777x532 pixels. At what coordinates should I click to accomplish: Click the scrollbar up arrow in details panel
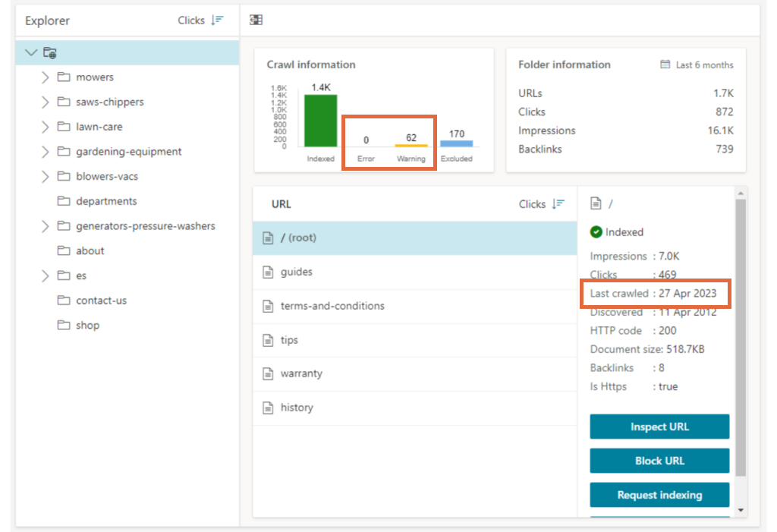(741, 193)
